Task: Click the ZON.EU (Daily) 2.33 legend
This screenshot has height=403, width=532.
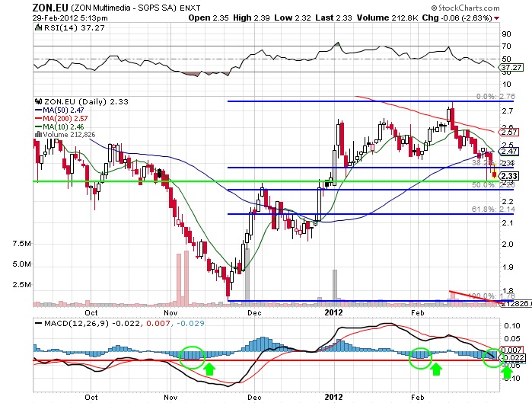Action: 86,101
